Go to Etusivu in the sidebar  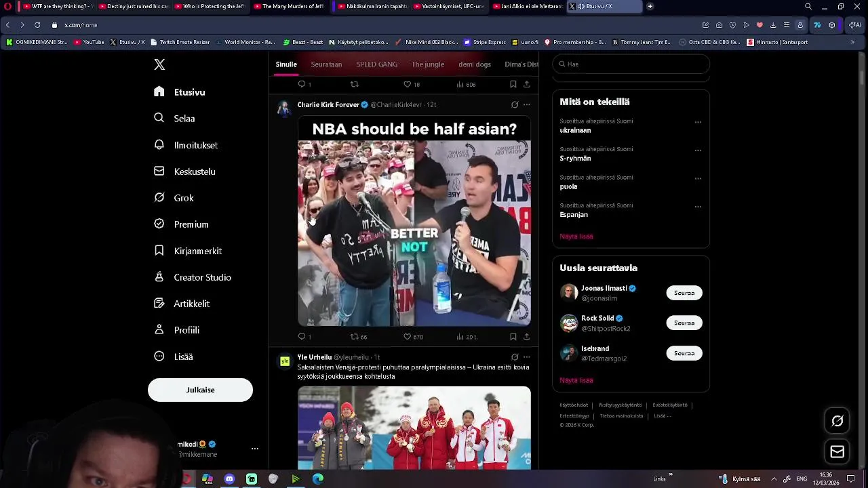tap(180, 92)
